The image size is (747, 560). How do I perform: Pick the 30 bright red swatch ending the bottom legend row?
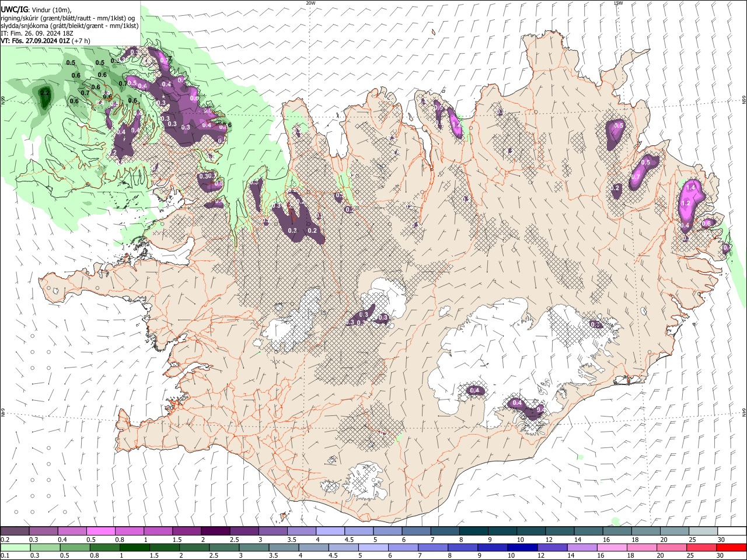tap(731, 547)
